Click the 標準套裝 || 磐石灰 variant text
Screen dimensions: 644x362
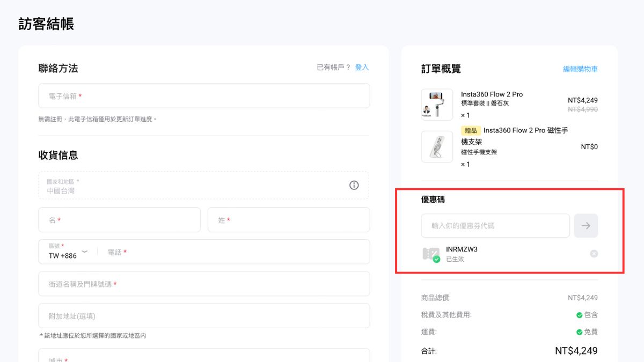485,104
